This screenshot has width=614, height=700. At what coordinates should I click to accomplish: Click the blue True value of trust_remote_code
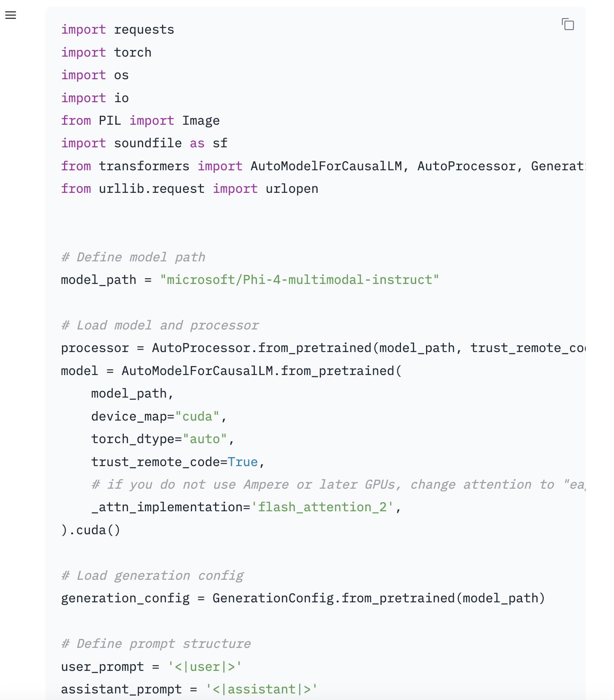click(x=243, y=462)
